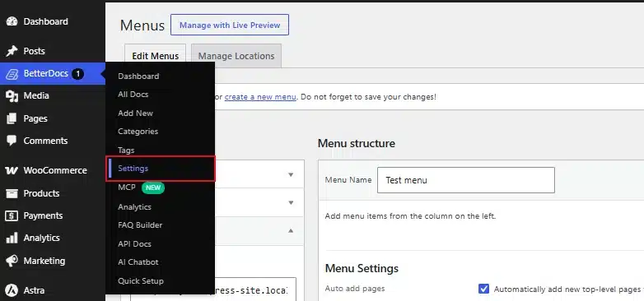Open Analytics in BetterDocs submenu
Screen dimensions: 644x301
(x=135, y=207)
